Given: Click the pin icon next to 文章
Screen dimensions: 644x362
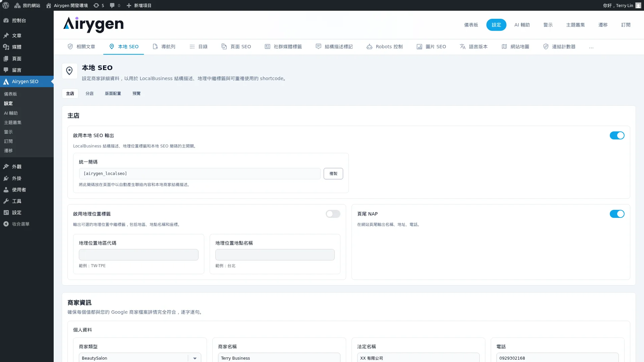Looking at the screenshot, I should 6,36.
